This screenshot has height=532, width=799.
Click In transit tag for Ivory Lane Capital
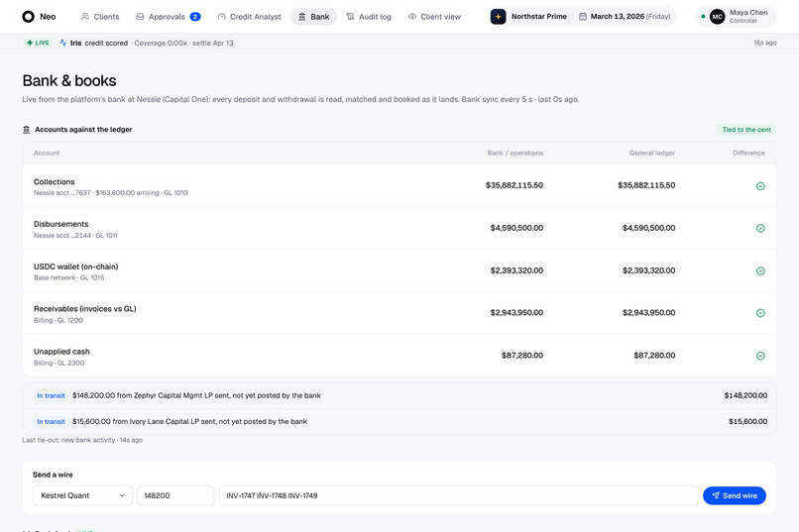[51, 421]
